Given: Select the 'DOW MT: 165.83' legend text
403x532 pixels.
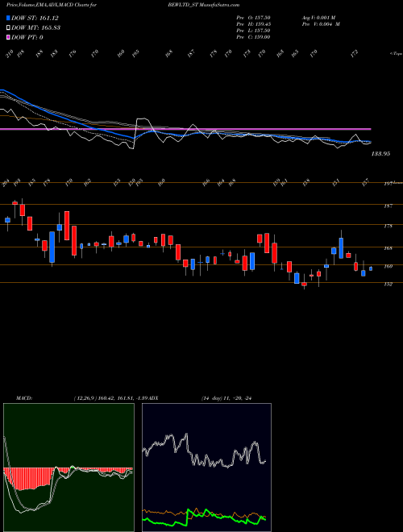Looking at the screenshot, I should tap(35, 27).
